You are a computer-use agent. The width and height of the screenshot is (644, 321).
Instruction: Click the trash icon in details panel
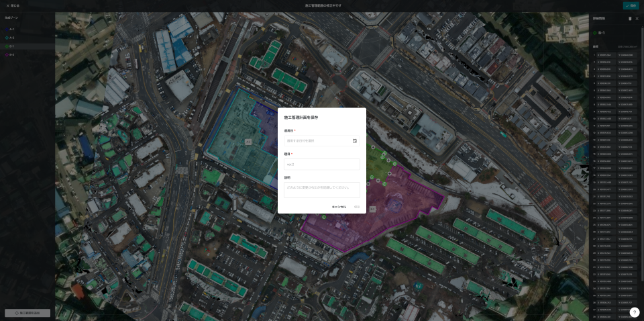630,18
